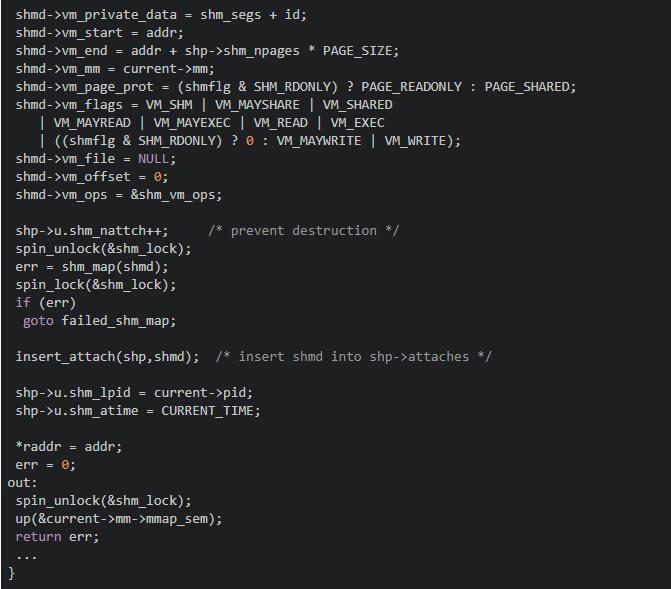Click the "insert shmd into shp->attaches" comment
The width and height of the screenshot is (671, 589).
pos(354,357)
